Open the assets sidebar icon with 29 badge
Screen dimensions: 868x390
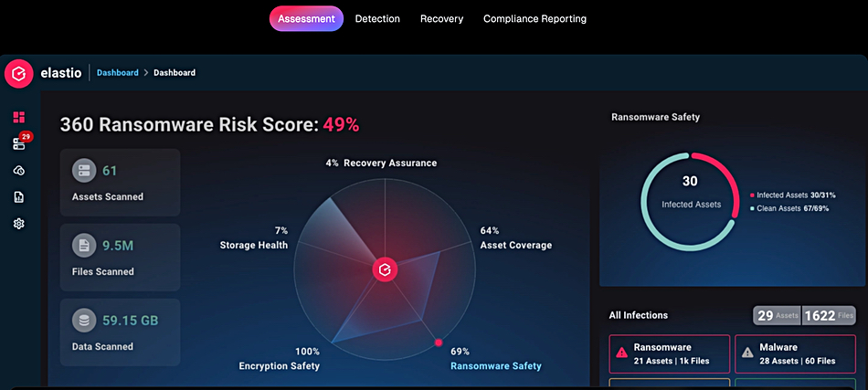coord(20,142)
